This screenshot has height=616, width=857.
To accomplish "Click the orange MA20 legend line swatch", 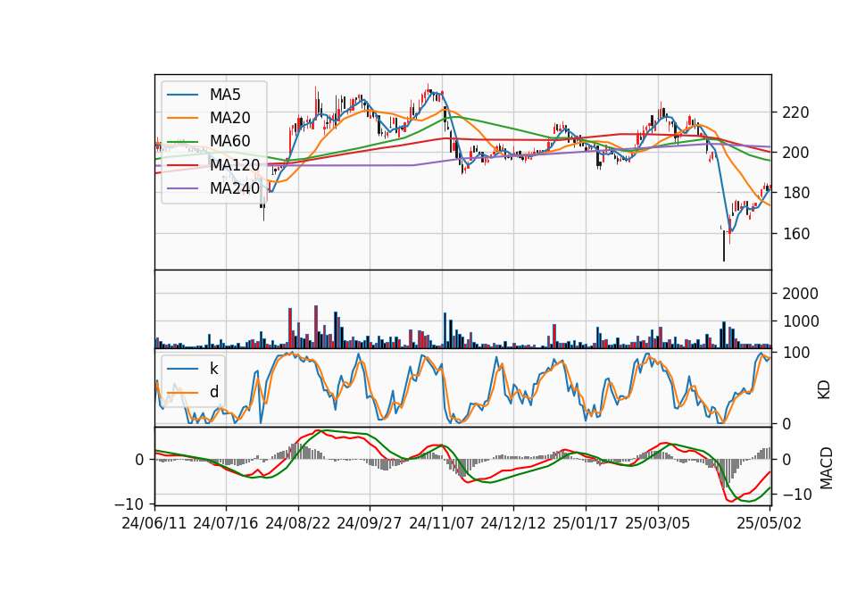I will [182, 118].
